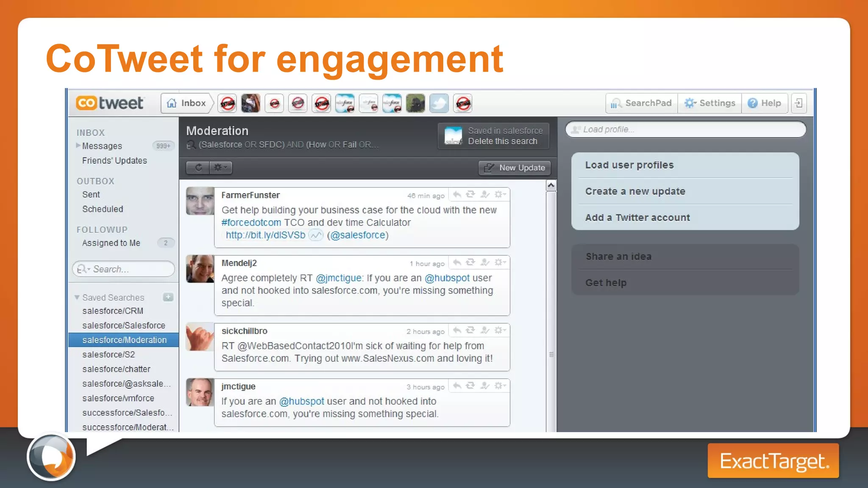Open more actions for jmctigue's tweet
This screenshot has height=488, width=868.
pyautogui.click(x=500, y=385)
